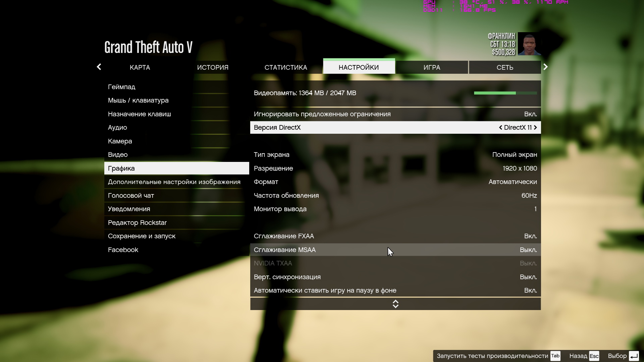This screenshot has height=362, width=644.
Task: Click left chevron before DirectX 11
Action: click(x=500, y=127)
